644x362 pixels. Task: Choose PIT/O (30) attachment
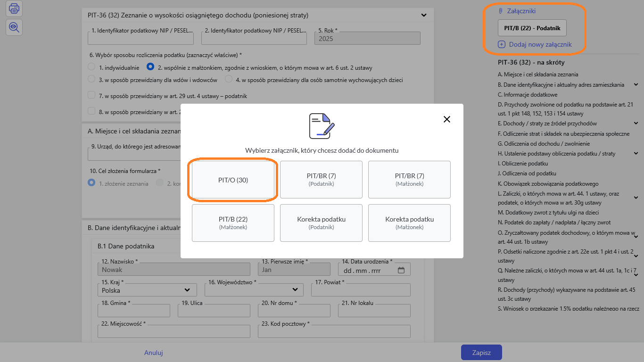tap(233, 180)
